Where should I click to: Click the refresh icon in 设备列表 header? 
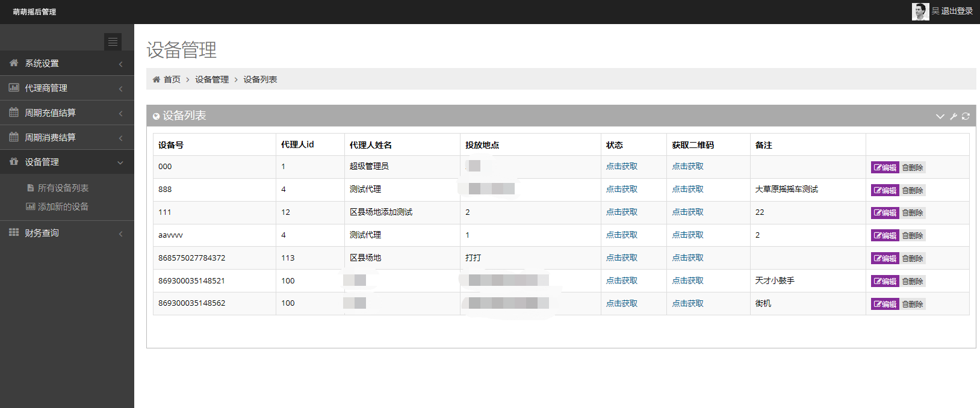pos(966,116)
